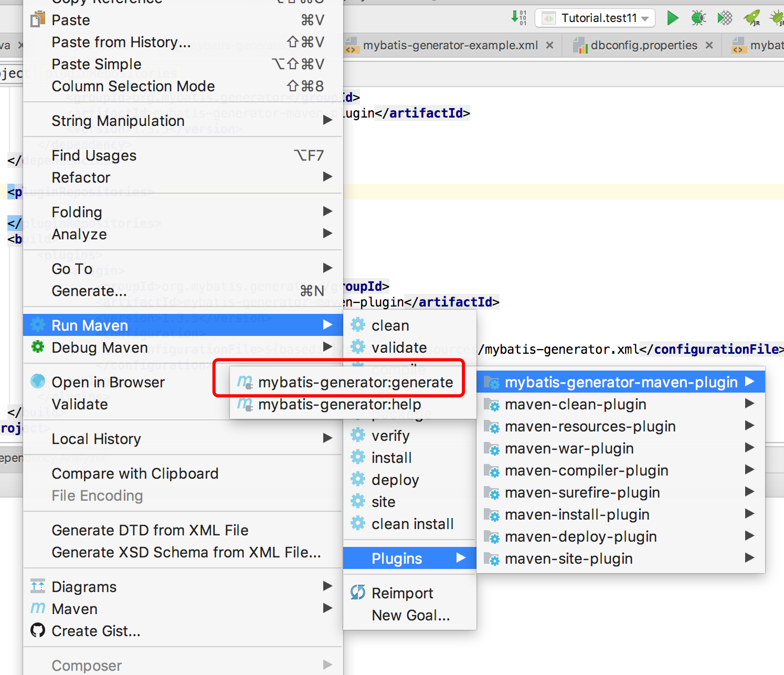Click the binary build icon in toolbar
The width and height of the screenshot is (784, 675).
click(519, 18)
